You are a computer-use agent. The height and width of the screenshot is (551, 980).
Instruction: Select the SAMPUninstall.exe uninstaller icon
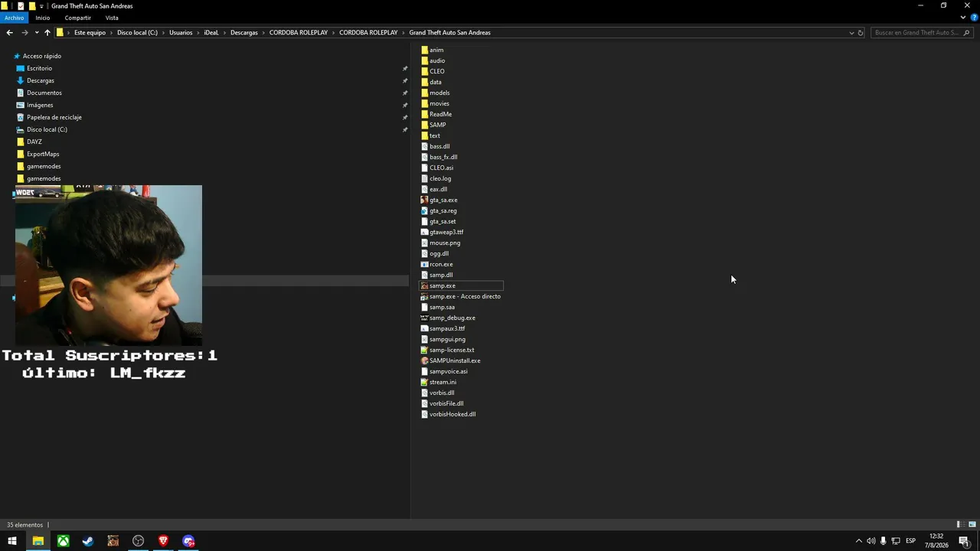click(x=424, y=360)
